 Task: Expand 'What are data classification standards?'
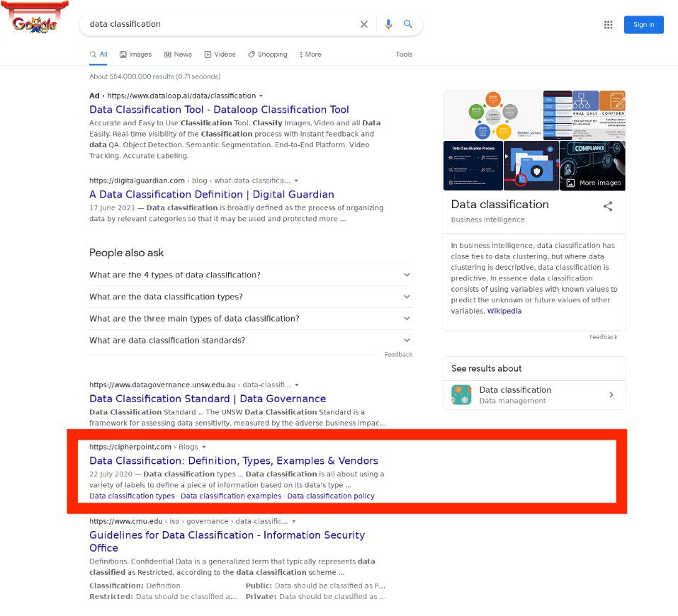251,340
